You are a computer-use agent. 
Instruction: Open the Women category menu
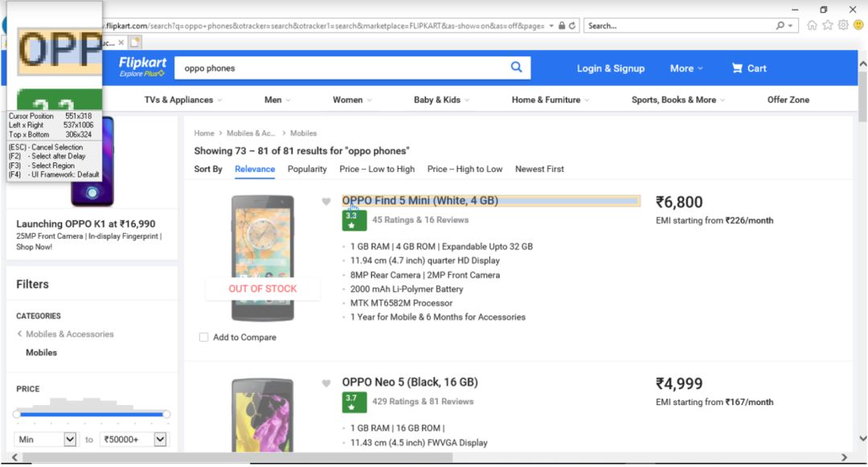(x=352, y=100)
